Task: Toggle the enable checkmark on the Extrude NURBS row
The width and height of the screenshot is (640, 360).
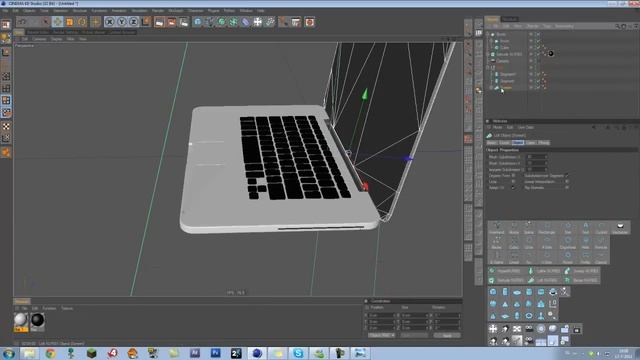Action: click(x=538, y=54)
